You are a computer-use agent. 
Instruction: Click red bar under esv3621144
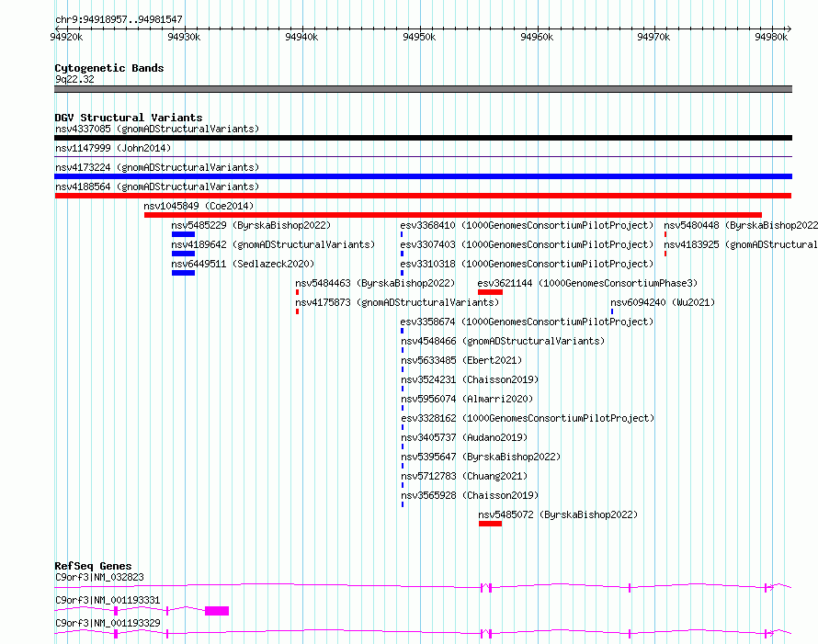(490, 292)
